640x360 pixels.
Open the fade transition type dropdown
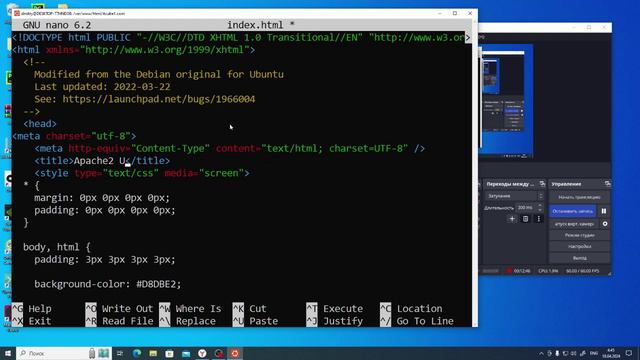(514, 196)
